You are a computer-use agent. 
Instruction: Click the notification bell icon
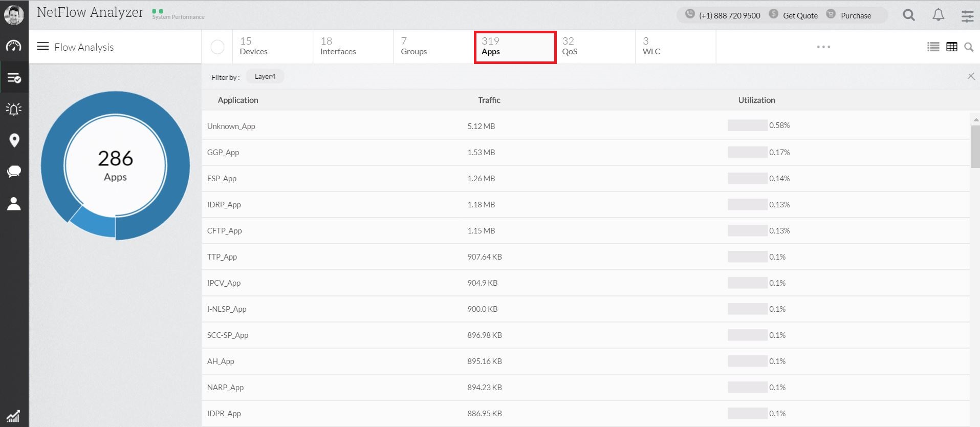coord(938,15)
